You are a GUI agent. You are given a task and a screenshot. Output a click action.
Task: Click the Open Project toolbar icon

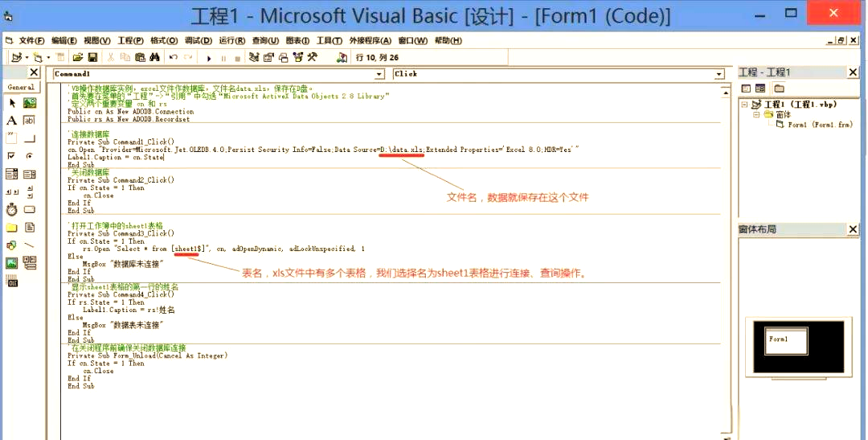[78, 57]
